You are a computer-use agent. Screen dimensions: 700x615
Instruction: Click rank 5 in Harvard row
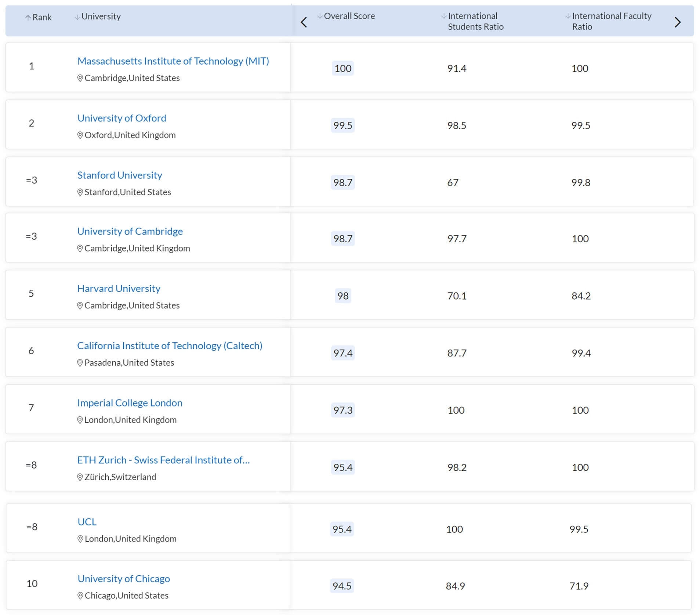click(31, 294)
